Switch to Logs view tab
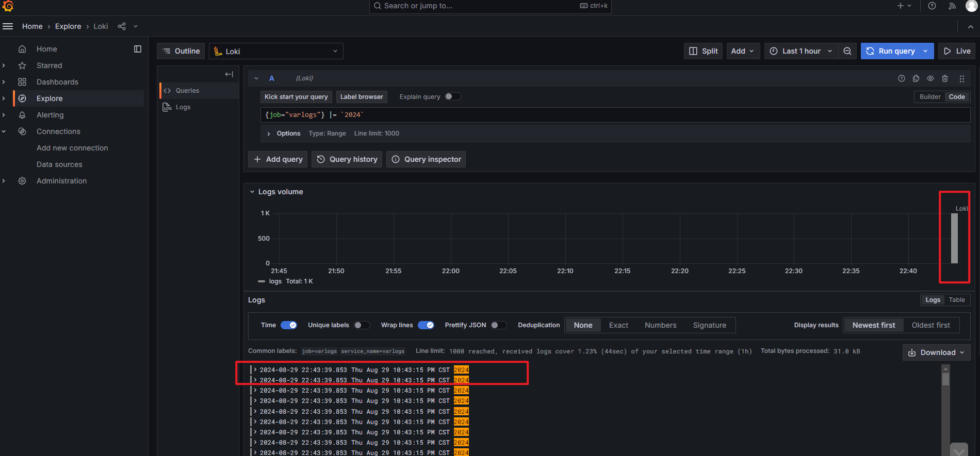980x456 pixels. 933,300
